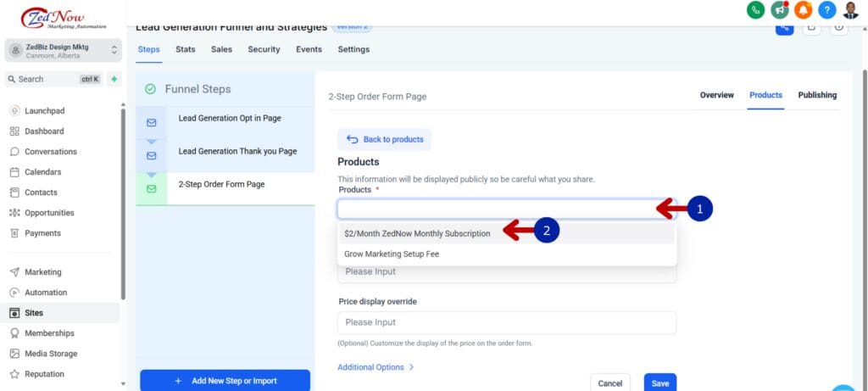Click the Funnel Steps check circle icon
The width and height of the screenshot is (868, 391).
tap(150, 89)
